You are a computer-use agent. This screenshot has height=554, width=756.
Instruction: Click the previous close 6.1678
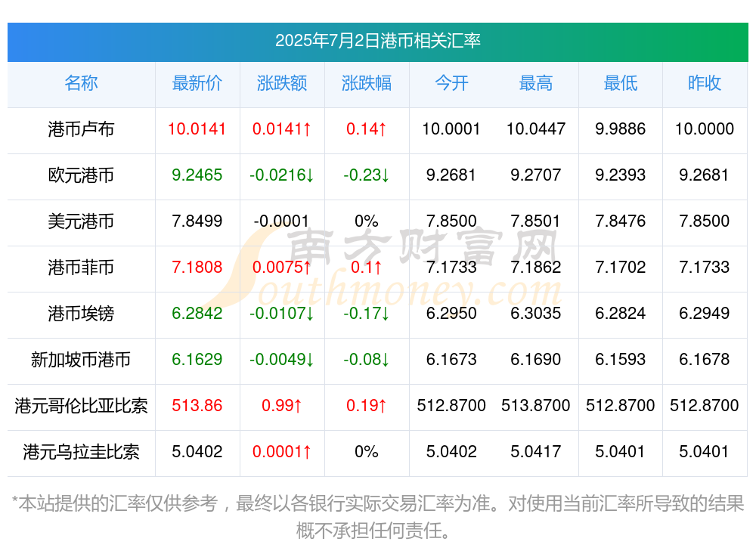(x=705, y=360)
